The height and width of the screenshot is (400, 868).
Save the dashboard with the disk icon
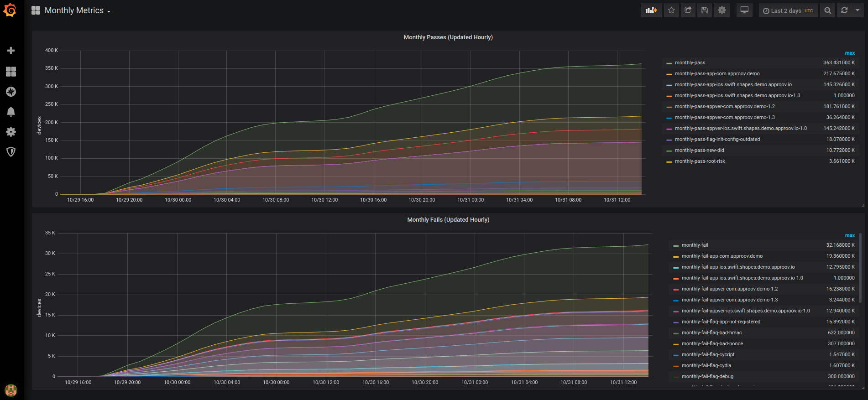click(x=705, y=10)
